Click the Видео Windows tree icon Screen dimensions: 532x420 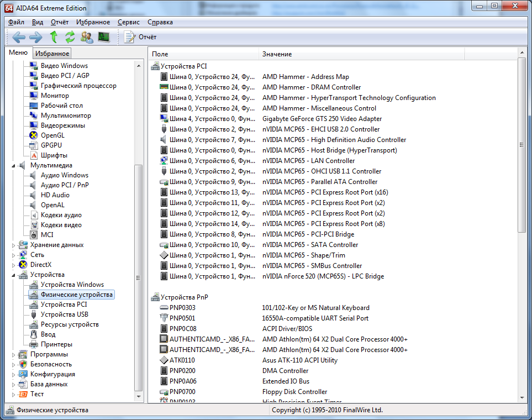coord(33,66)
